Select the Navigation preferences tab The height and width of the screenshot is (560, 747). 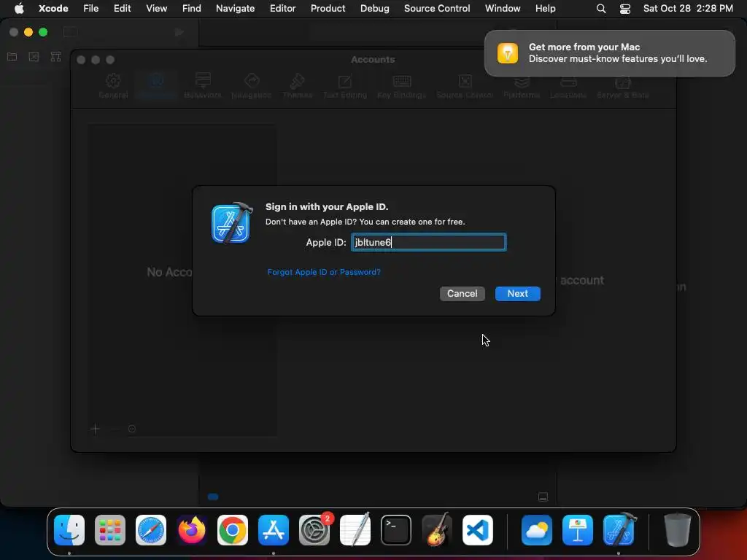(251, 86)
